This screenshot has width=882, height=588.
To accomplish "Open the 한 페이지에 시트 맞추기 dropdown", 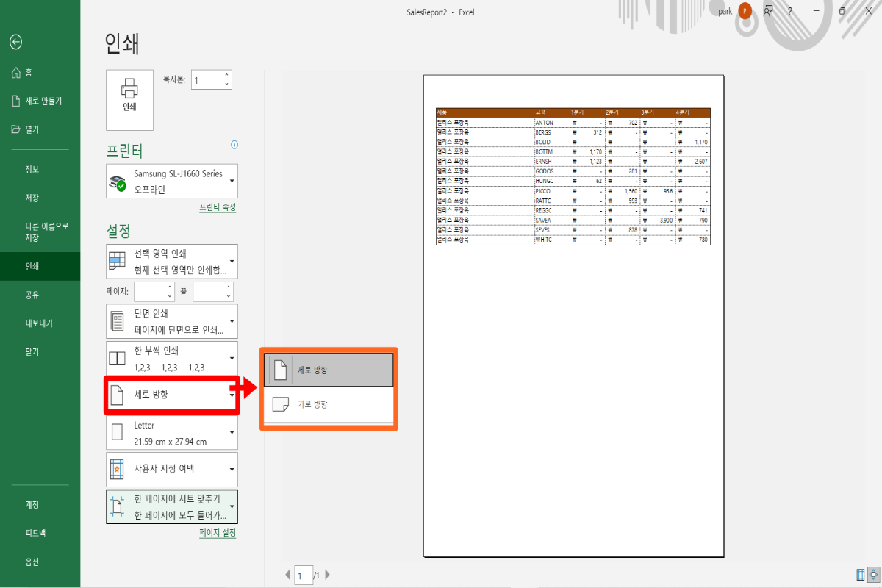I will pos(172,506).
